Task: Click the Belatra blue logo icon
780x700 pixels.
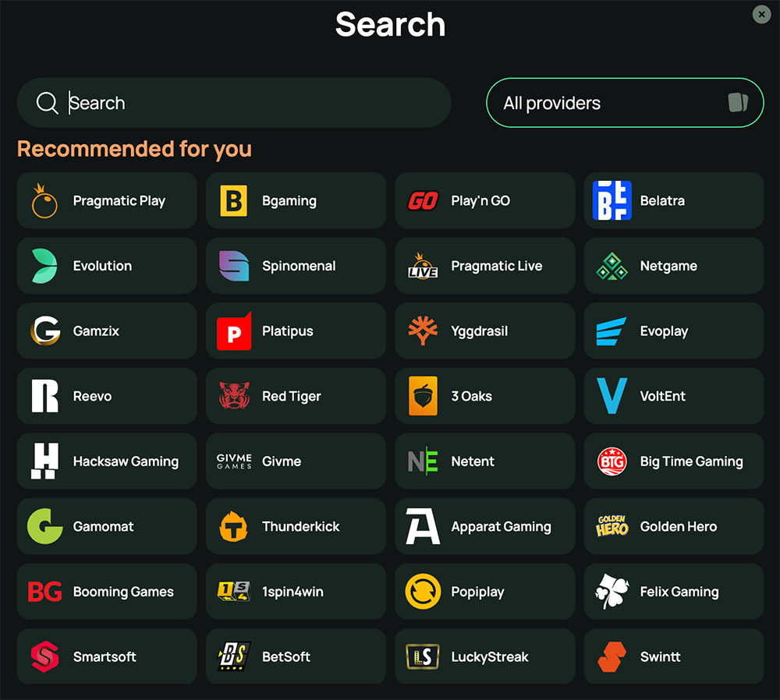Action: point(612,200)
